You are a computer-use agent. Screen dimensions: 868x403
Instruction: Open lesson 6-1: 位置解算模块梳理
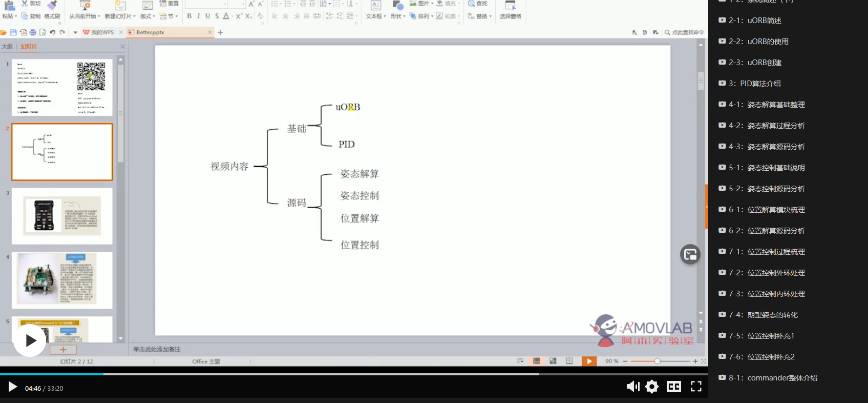pyautogui.click(x=761, y=210)
